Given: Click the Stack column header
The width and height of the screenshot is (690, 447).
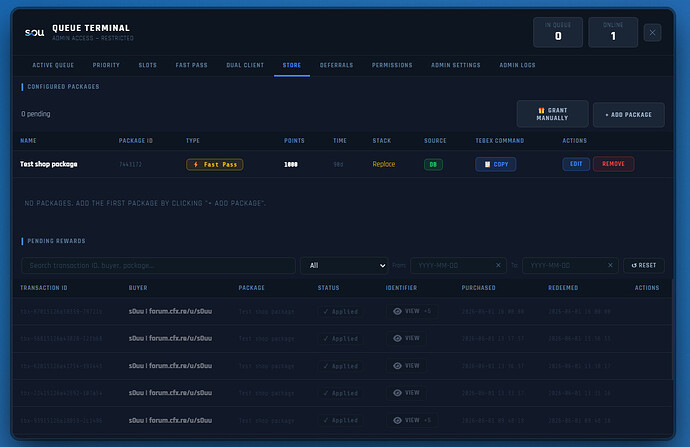Looking at the screenshot, I should [x=382, y=141].
